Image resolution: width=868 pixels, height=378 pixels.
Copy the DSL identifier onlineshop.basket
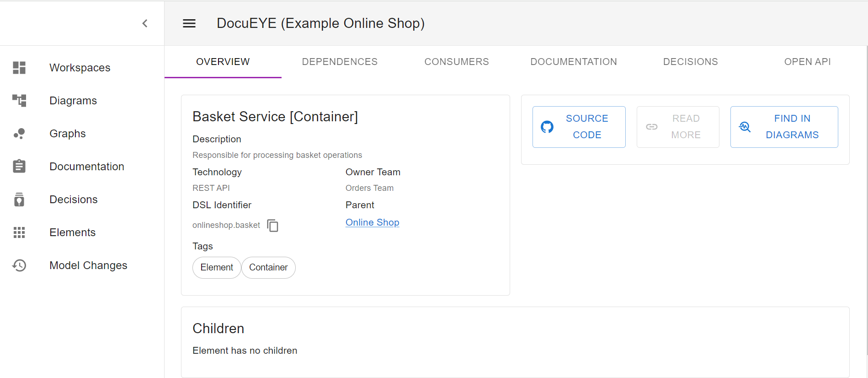point(273,226)
